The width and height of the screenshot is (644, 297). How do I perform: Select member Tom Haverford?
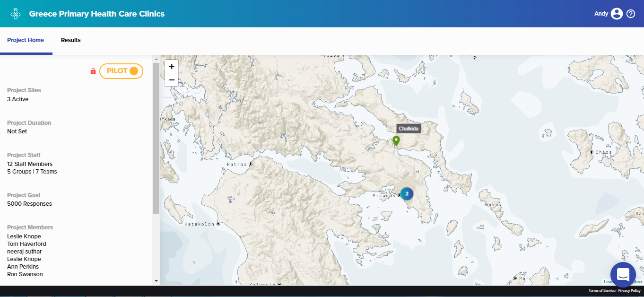click(26, 244)
